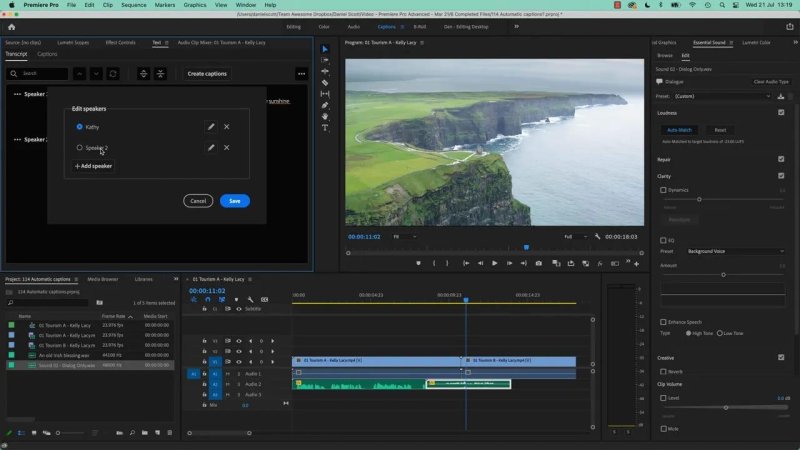Click the Save button

(x=235, y=201)
